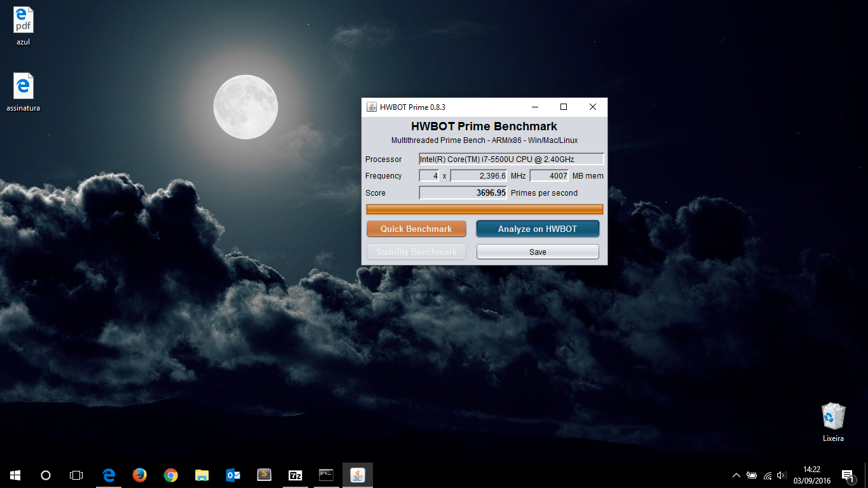Open Task View on taskbar
Screen dimensions: 868x488
[x=76, y=475]
